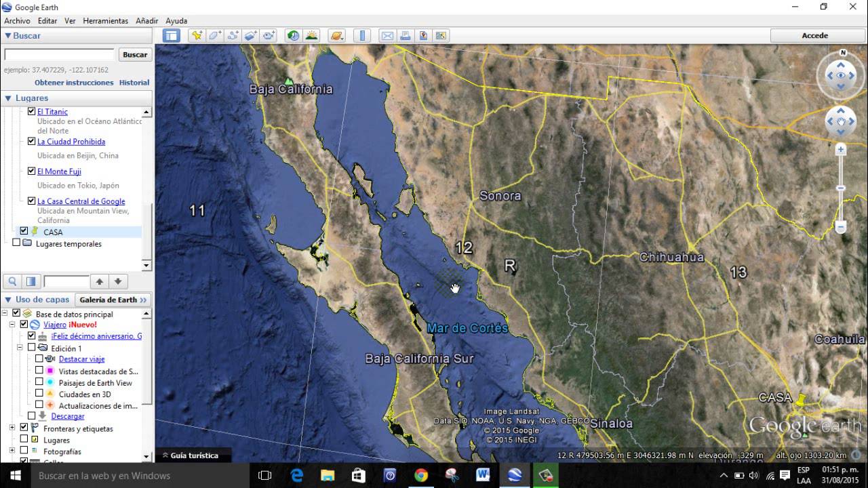The image size is (868, 488).
Task: Print the current view
Action: [x=405, y=35]
